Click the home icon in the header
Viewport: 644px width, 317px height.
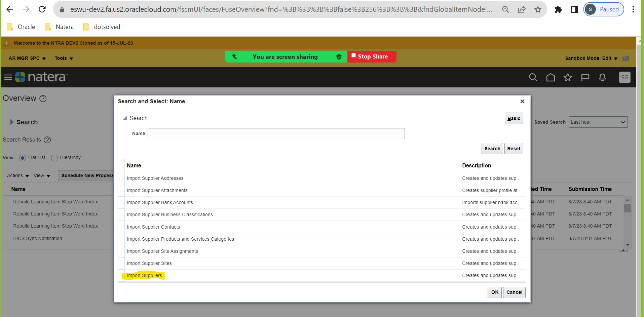[x=551, y=77]
